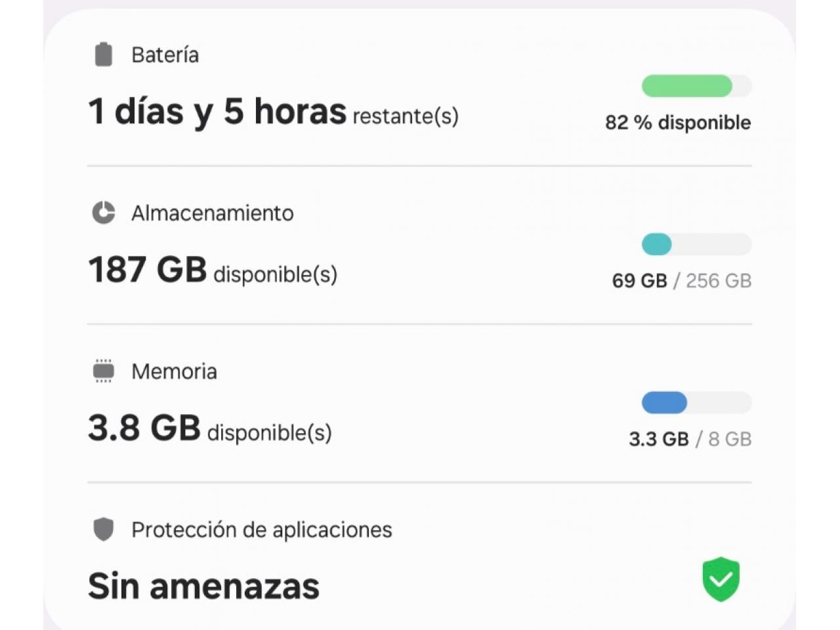Tap the memory chip icon

[104, 371]
